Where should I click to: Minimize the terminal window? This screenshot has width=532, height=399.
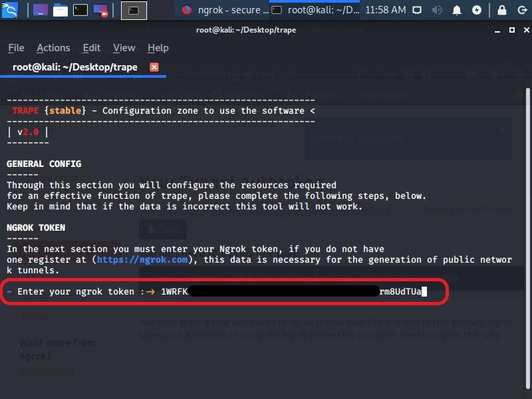[497, 30]
